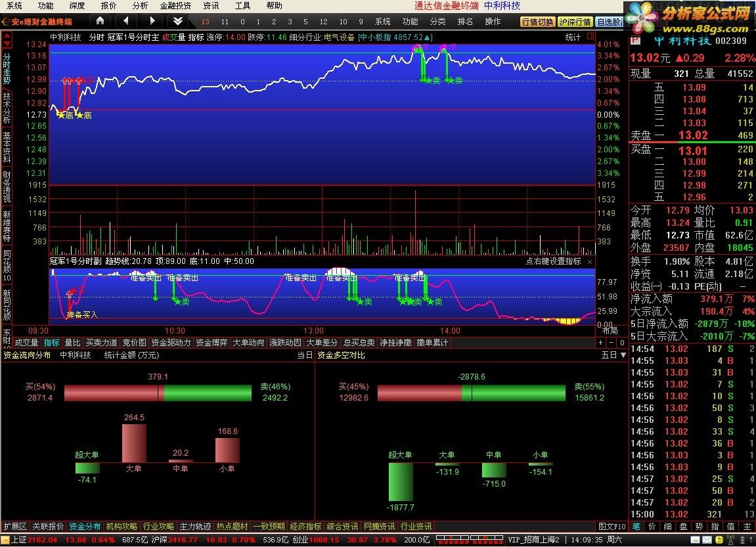Click the 统计 link above chart
The width and height of the screenshot is (756, 547).
click(x=573, y=37)
